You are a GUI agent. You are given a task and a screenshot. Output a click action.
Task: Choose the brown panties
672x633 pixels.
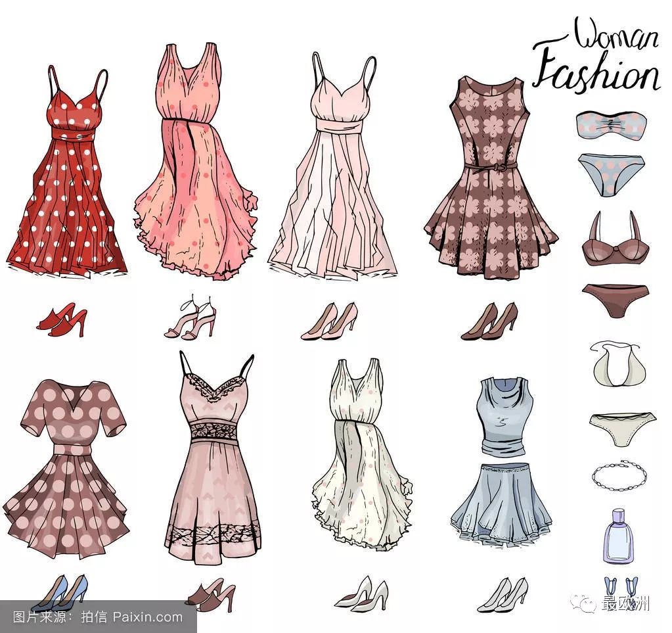pos(616,300)
